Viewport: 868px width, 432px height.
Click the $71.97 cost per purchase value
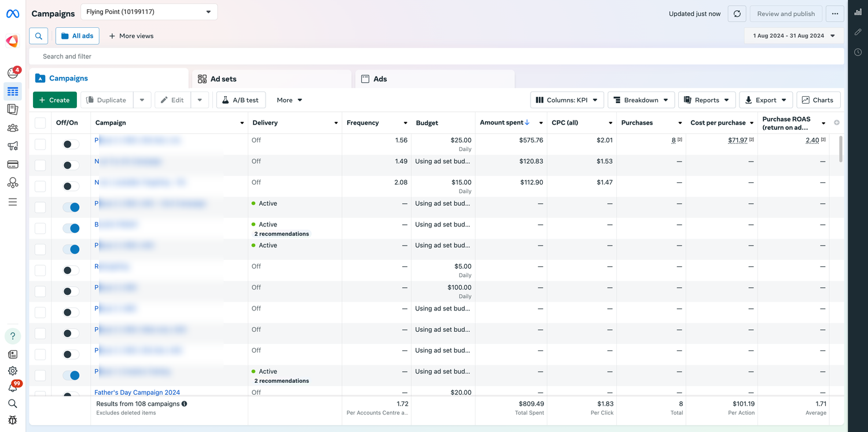pyautogui.click(x=738, y=141)
